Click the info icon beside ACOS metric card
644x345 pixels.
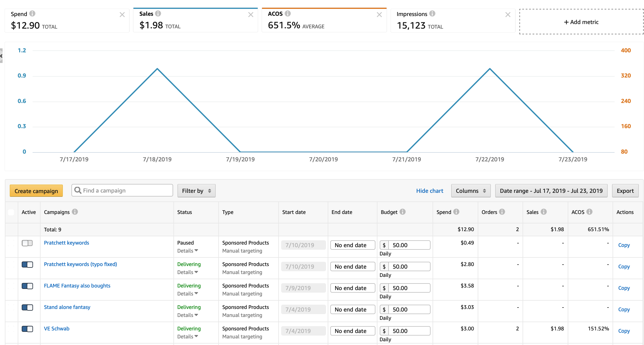coord(288,13)
